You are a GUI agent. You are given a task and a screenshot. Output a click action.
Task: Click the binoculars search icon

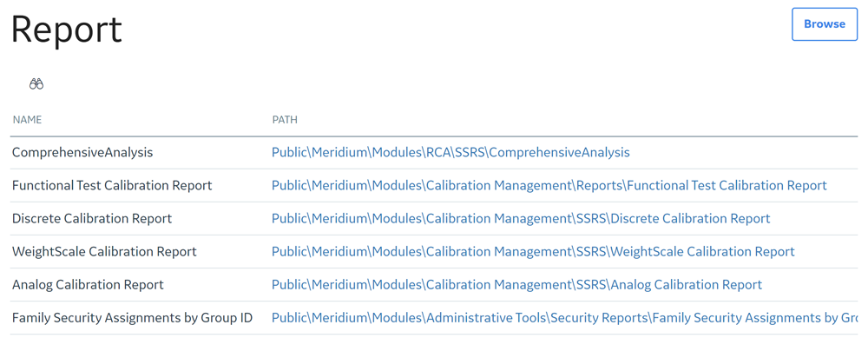[36, 84]
